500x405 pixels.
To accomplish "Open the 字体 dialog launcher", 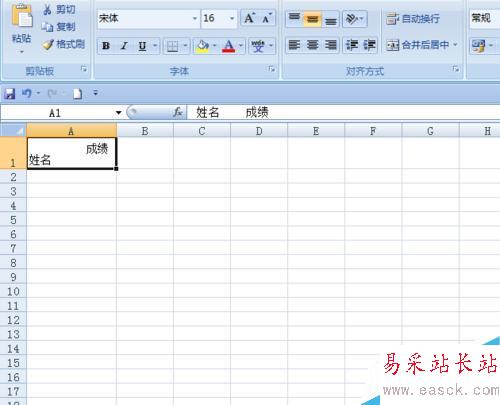I will pos(272,69).
